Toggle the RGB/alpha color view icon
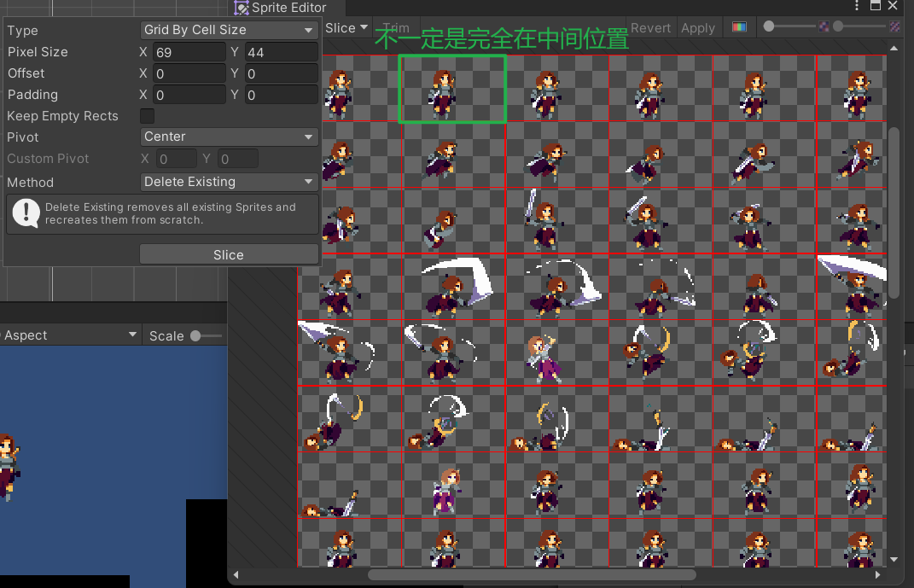Image resolution: width=914 pixels, height=588 pixels. pos(739,27)
